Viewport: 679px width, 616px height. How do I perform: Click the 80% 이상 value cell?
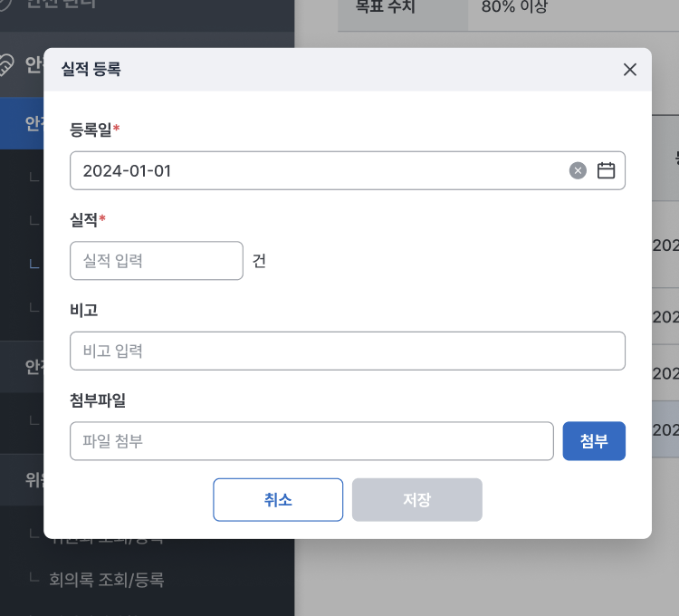514,7
